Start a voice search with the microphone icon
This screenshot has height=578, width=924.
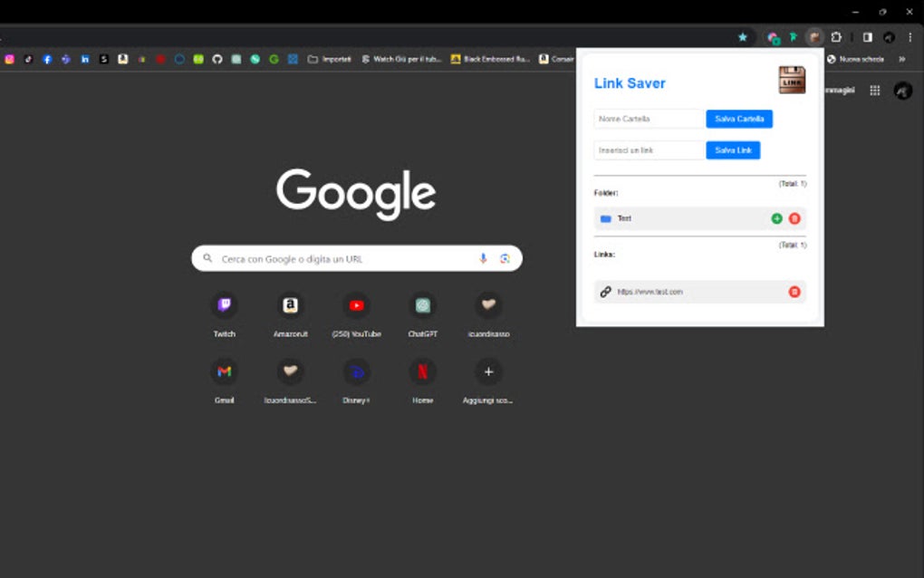482,258
